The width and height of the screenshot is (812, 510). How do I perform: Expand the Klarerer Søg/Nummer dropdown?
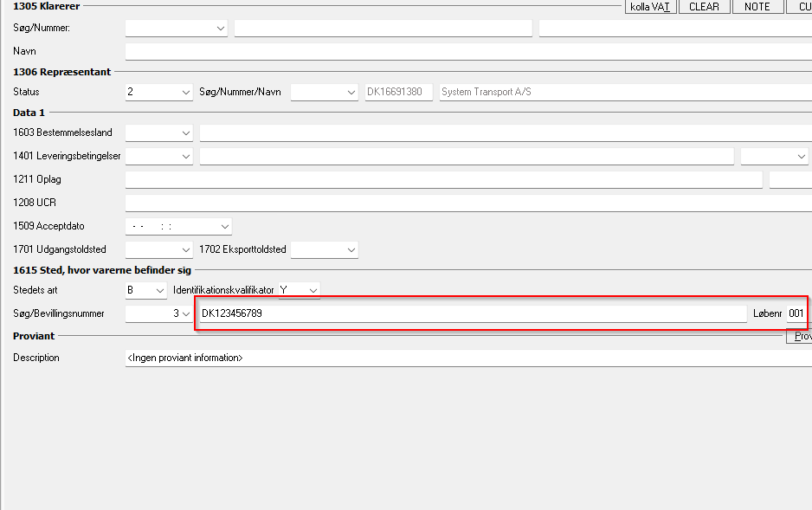[221, 29]
